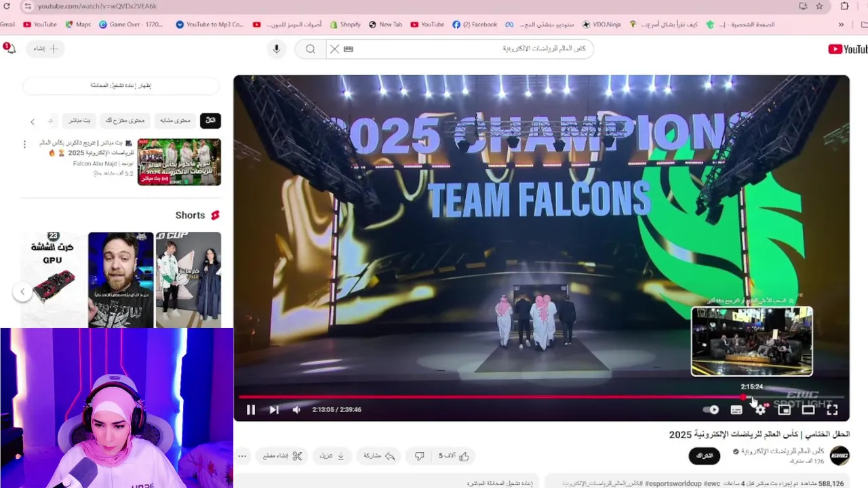Open the Maps bookmark
Viewport: 868px width, 488px height.
(x=78, y=24)
